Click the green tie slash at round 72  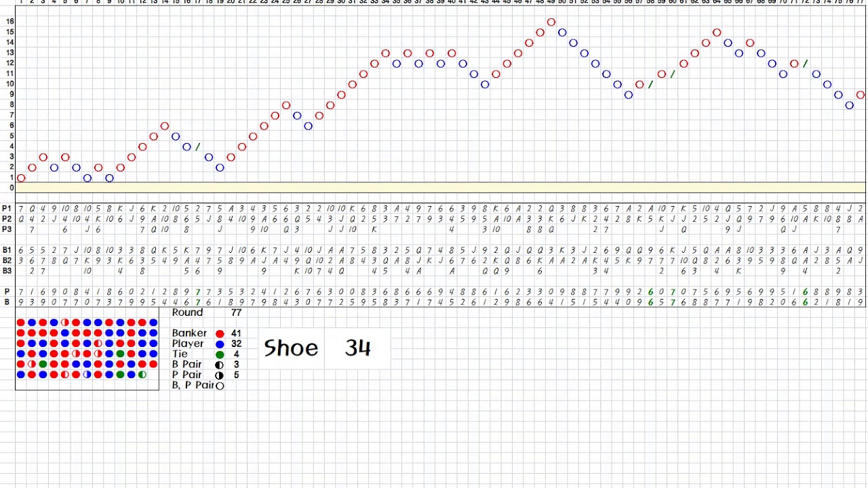(805, 64)
